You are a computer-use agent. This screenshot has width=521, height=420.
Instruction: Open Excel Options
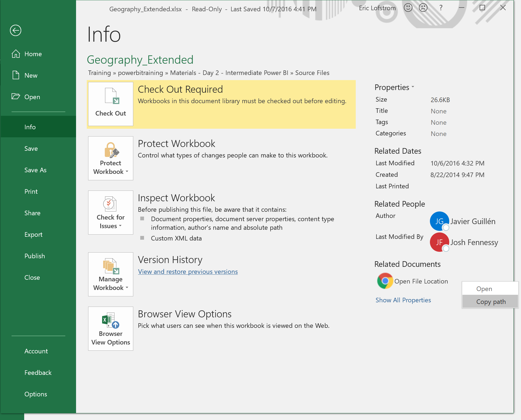[38, 394]
